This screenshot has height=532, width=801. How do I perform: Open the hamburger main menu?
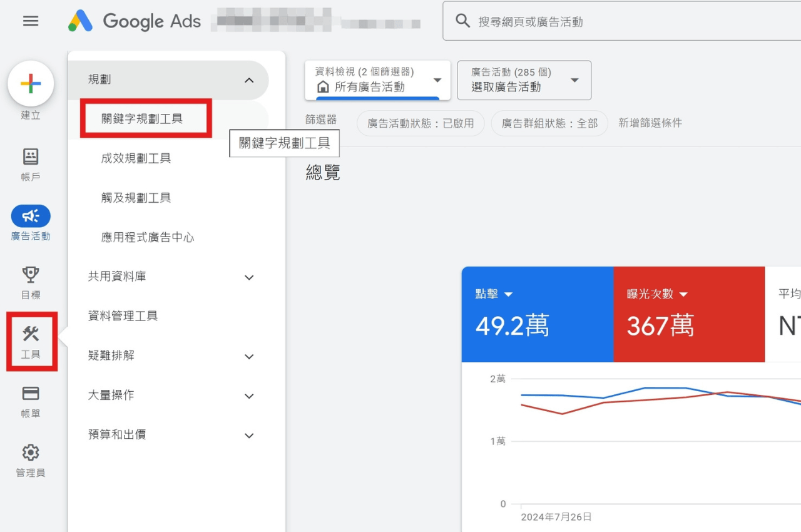pyautogui.click(x=31, y=21)
